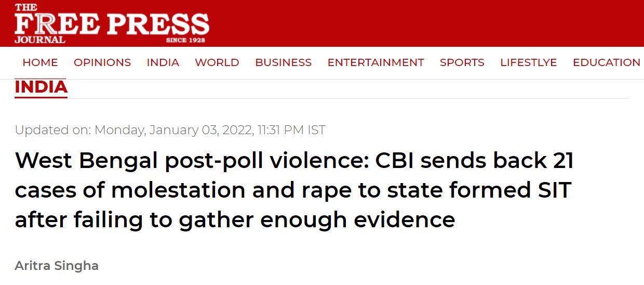Open the EDUCATION section
This screenshot has width=644, height=285.
tap(606, 62)
